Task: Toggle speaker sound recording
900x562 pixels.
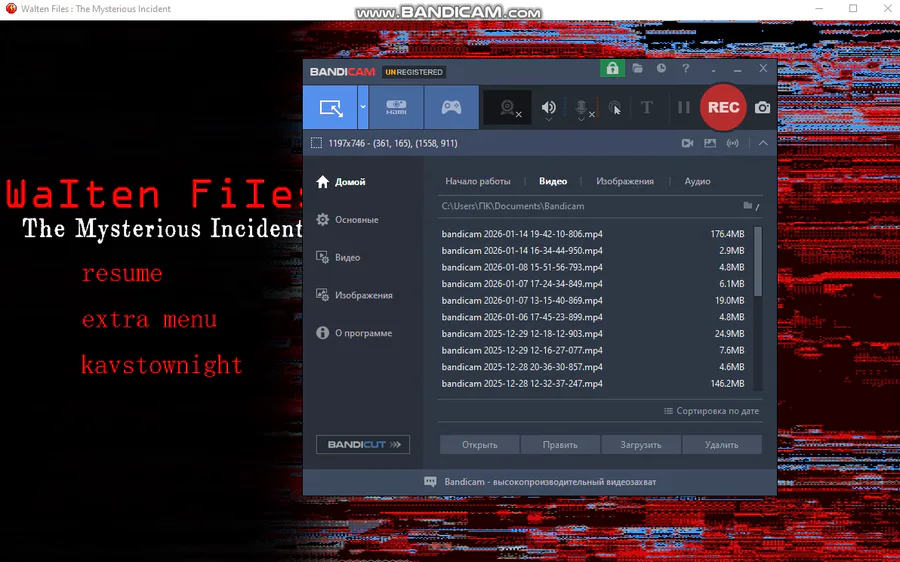Action: [x=549, y=107]
